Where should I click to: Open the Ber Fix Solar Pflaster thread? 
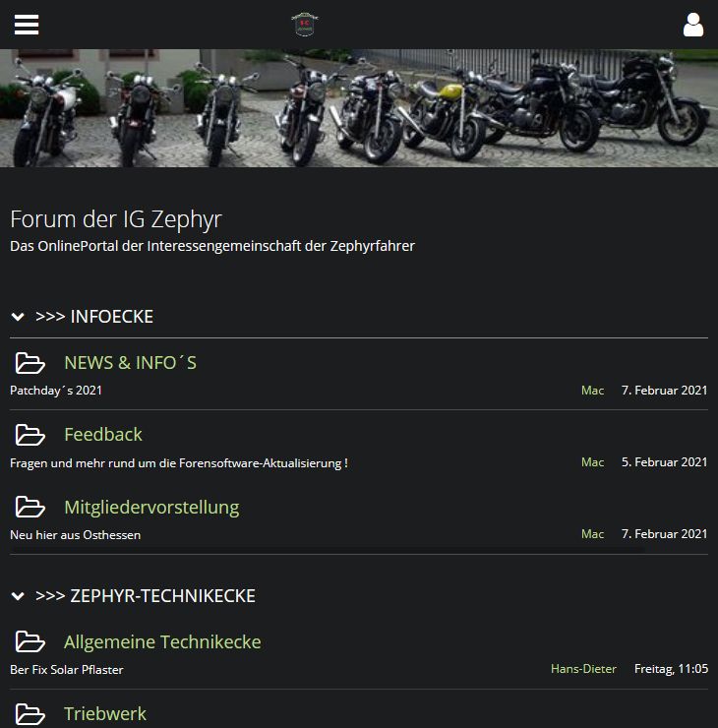[66, 670]
